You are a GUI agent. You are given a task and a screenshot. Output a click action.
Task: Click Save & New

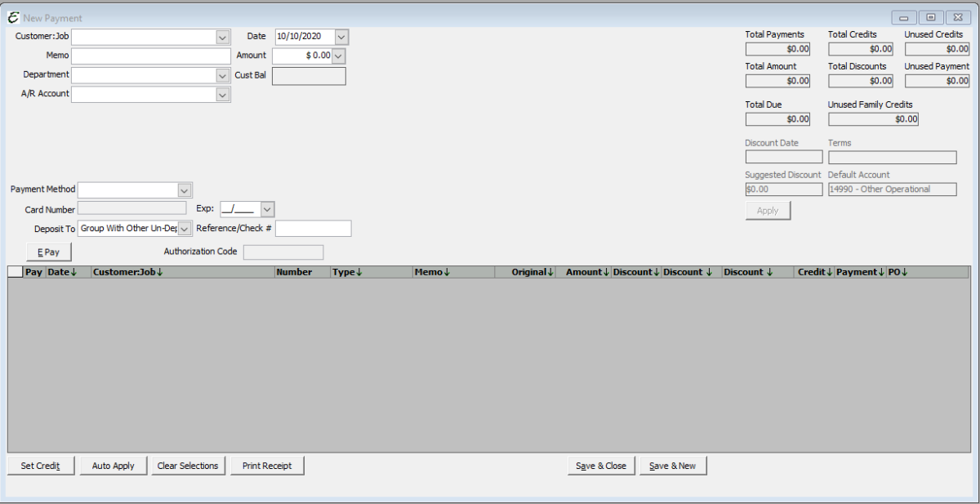(x=672, y=465)
